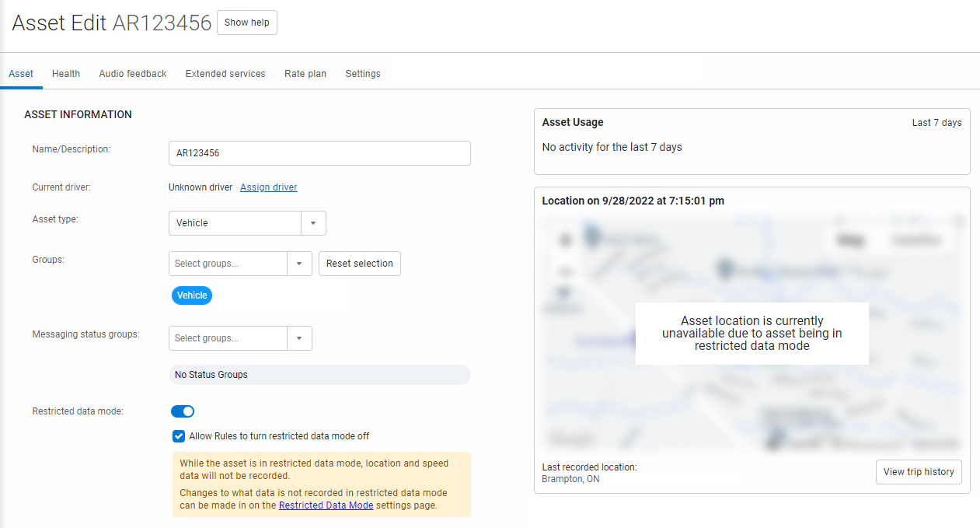Viewport: 980px width, 528px height.
Task: Switch to the Health tab
Action: coord(65,73)
